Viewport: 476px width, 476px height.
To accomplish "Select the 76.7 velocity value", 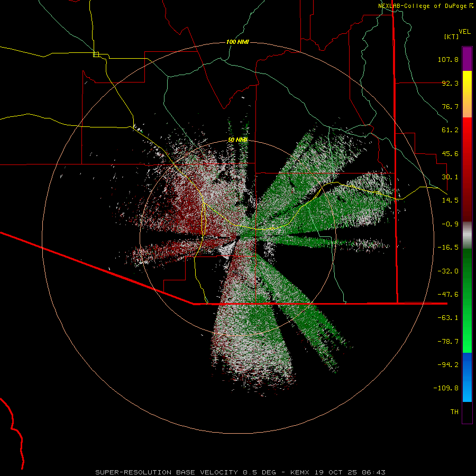I will pyautogui.click(x=450, y=106).
